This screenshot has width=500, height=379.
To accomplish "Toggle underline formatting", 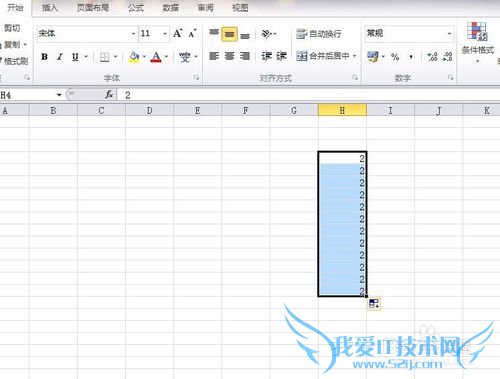I will 75,57.
